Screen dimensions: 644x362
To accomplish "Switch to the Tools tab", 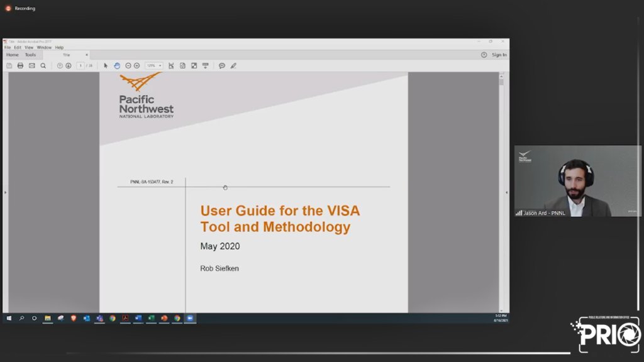I will coord(30,55).
